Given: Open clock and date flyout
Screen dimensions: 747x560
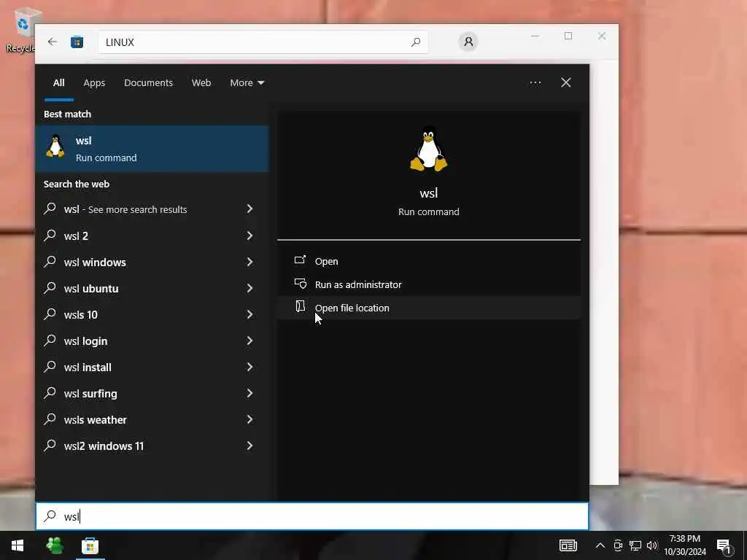Looking at the screenshot, I should [685, 545].
